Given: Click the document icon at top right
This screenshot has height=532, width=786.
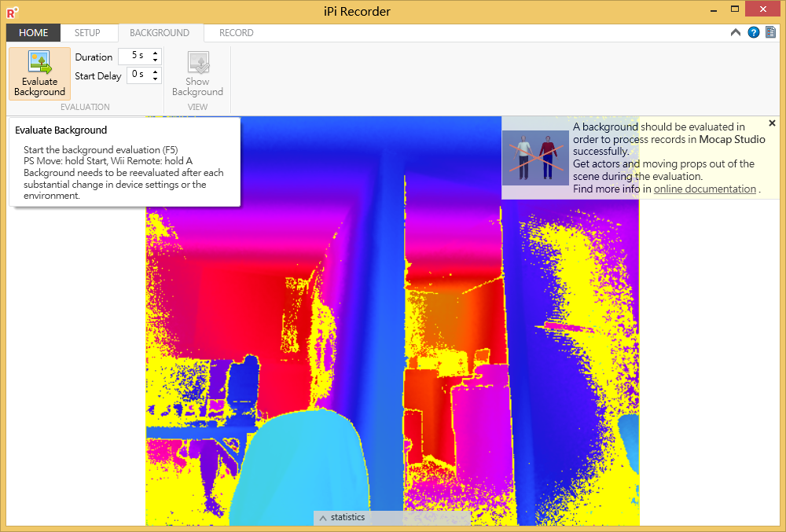Looking at the screenshot, I should [x=770, y=33].
